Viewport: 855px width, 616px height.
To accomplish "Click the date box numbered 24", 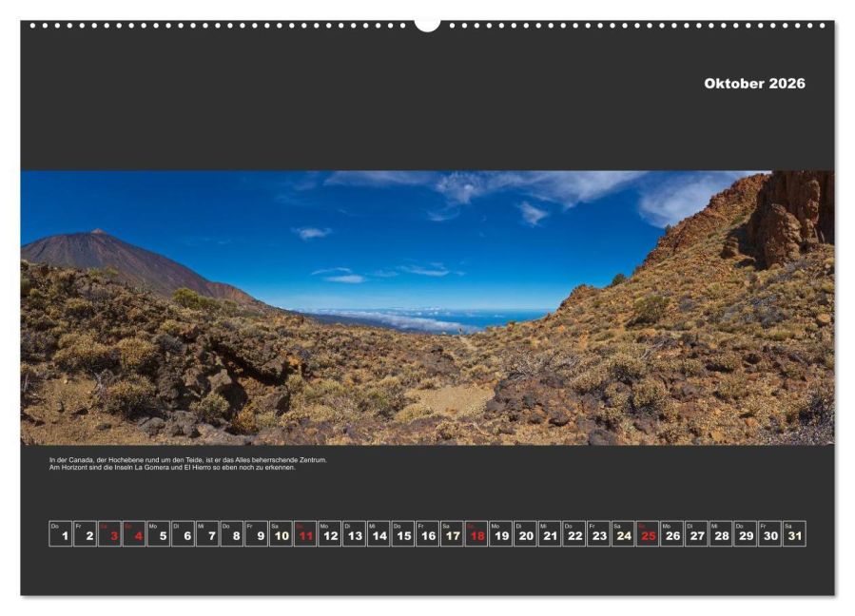I will [x=623, y=533].
